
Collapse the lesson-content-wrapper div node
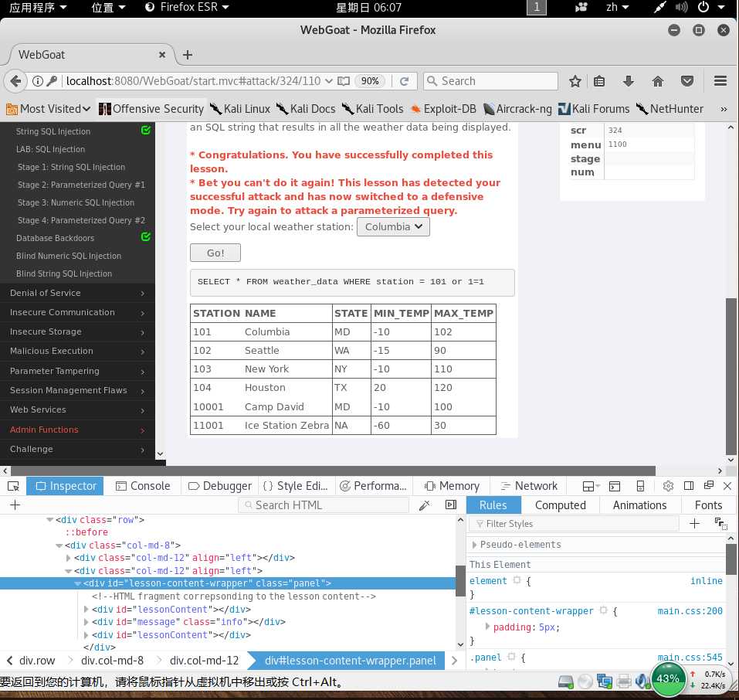[x=78, y=583]
